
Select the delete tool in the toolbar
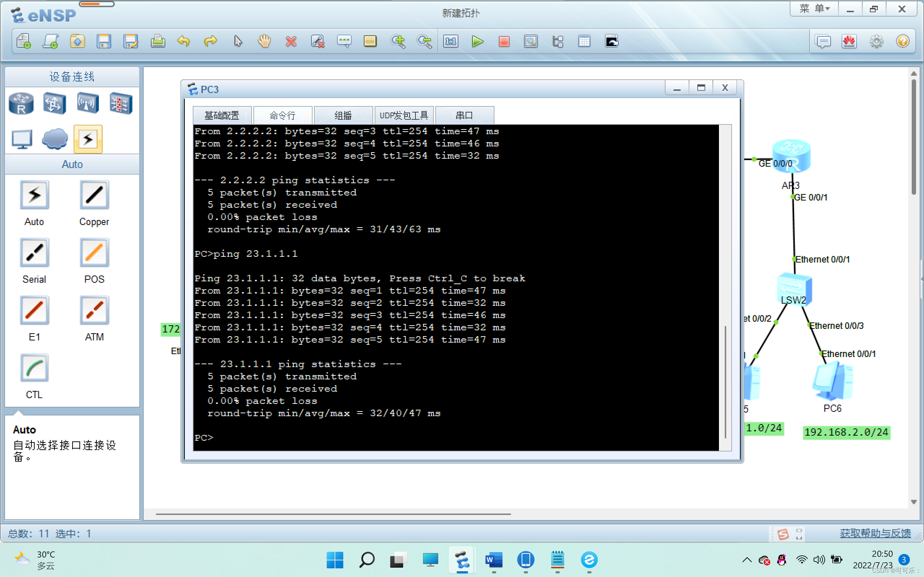[291, 41]
